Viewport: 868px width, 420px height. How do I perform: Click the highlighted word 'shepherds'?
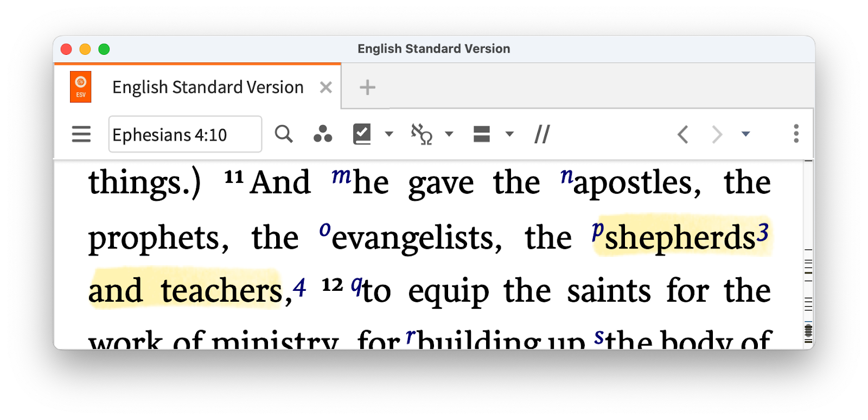[x=680, y=238]
